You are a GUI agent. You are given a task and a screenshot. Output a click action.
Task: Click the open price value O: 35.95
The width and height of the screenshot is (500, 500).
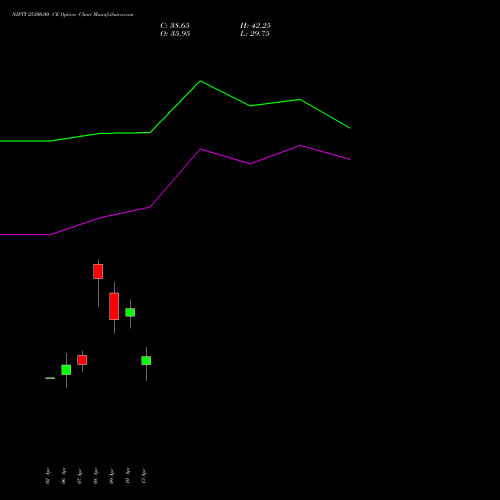click(175, 34)
